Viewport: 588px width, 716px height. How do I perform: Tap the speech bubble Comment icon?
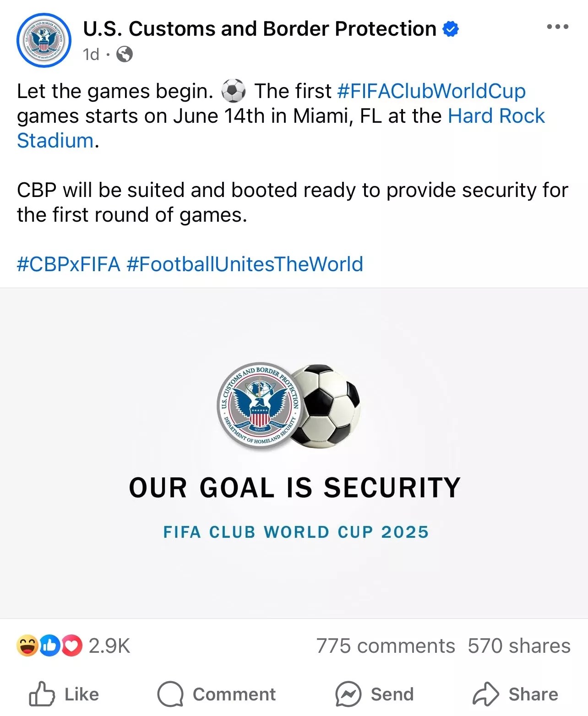pos(170,694)
